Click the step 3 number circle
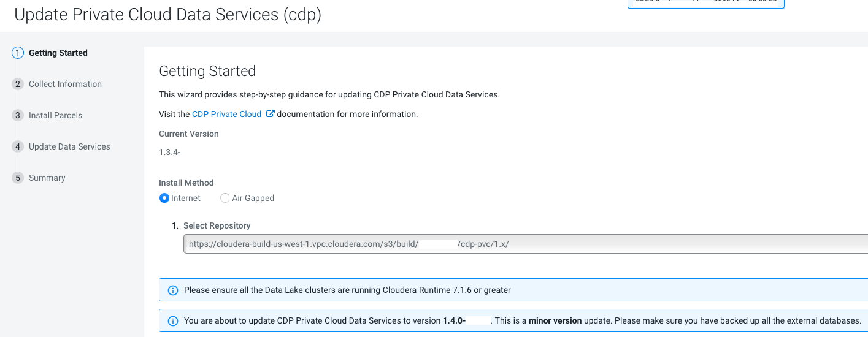This screenshot has width=868, height=337. (17, 115)
